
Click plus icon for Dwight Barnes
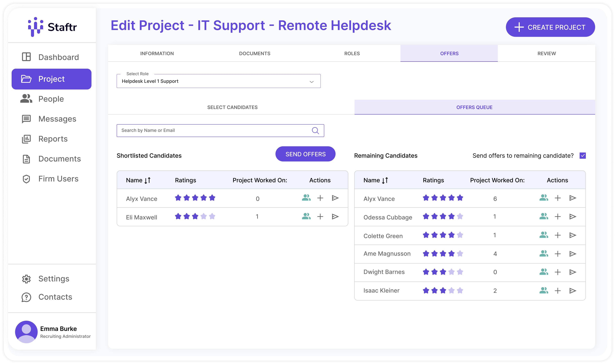coord(558,272)
